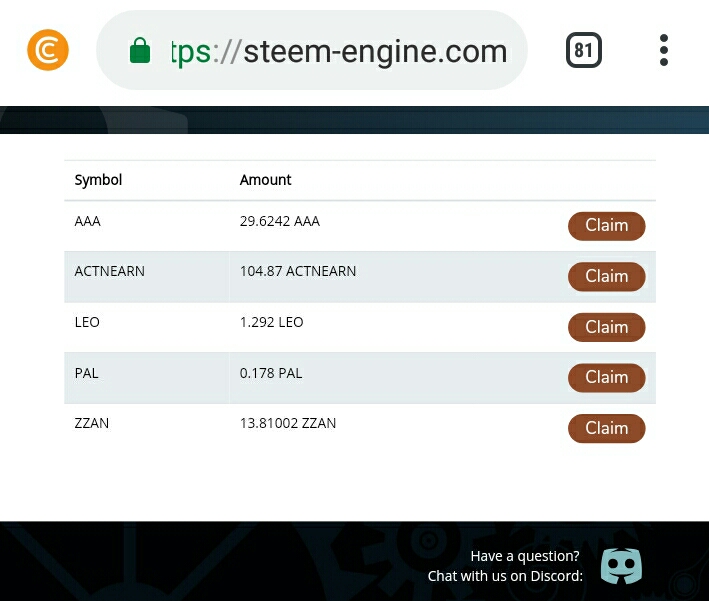Select the 0.178 PAL amount cell
Image resolution: width=709 pixels, height=601 pixels.
271,373
